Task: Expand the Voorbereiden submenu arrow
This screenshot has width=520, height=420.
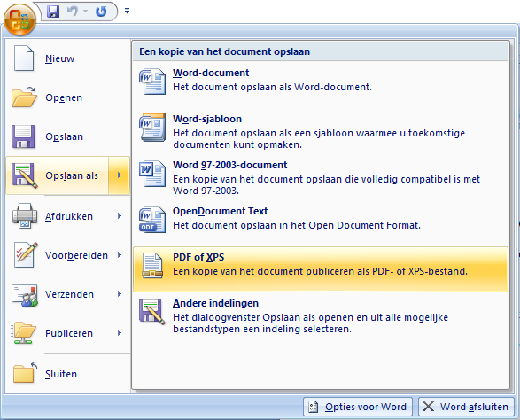Action: [120, 255]
